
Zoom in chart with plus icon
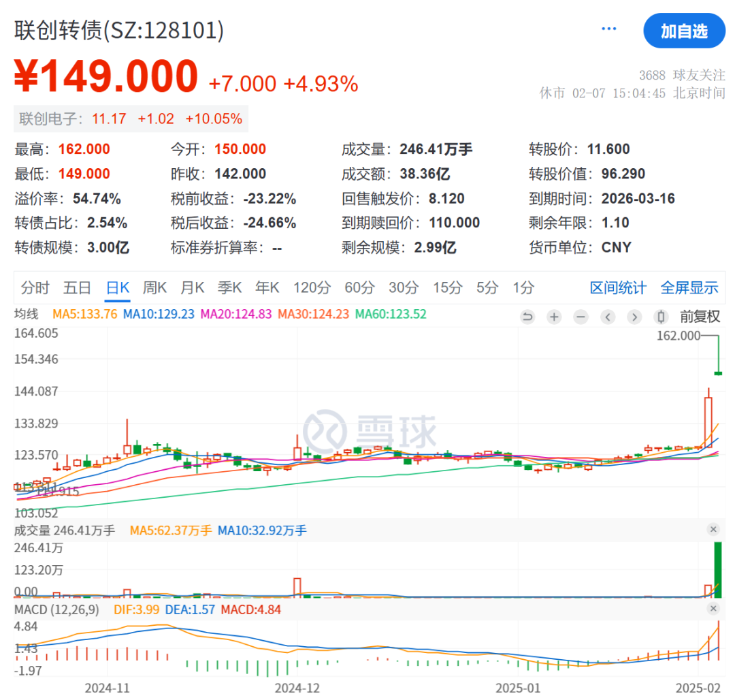click(554, 317)
